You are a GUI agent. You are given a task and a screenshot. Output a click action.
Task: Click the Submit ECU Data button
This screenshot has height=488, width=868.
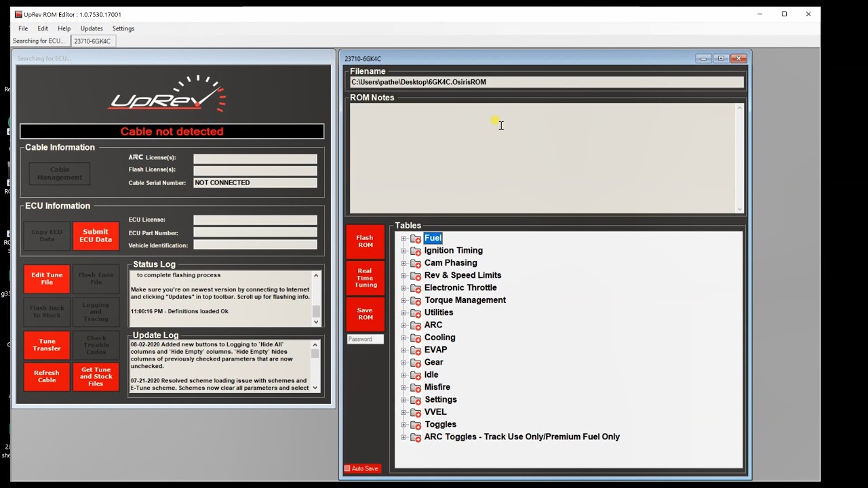click(96, 236)
